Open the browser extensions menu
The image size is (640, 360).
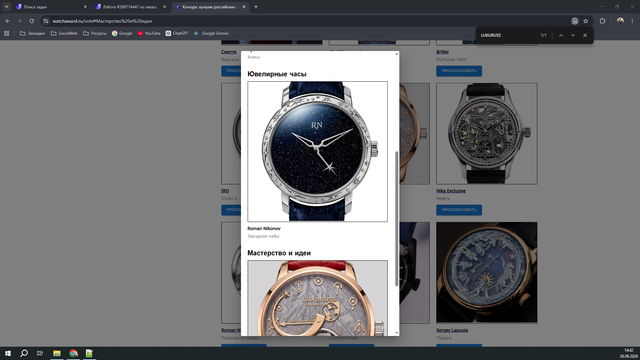602,21
